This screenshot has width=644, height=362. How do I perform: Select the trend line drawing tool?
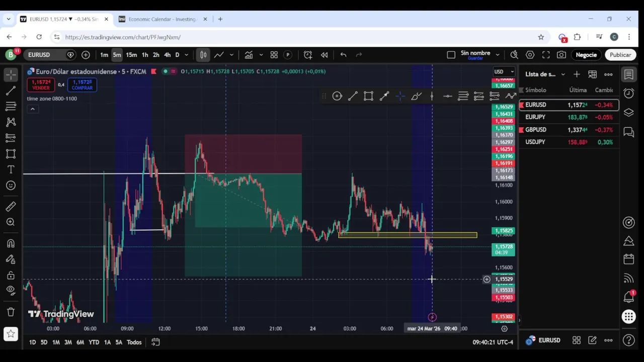11,90
